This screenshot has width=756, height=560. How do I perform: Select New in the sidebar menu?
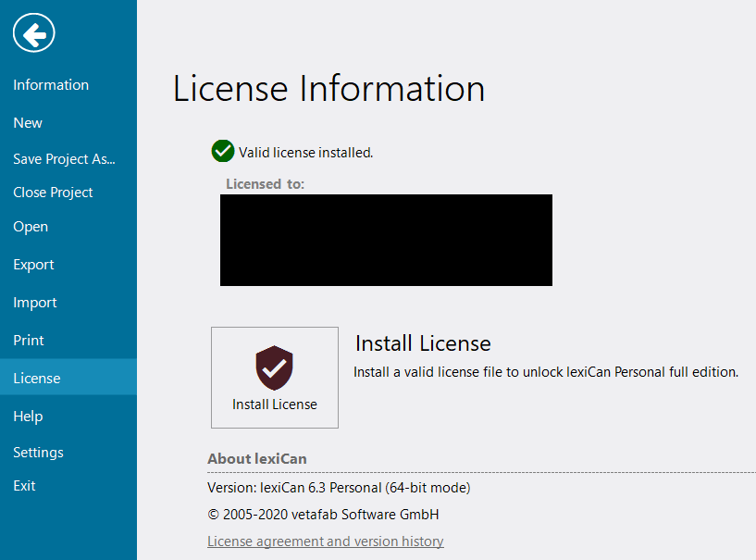tap(28, 123)
